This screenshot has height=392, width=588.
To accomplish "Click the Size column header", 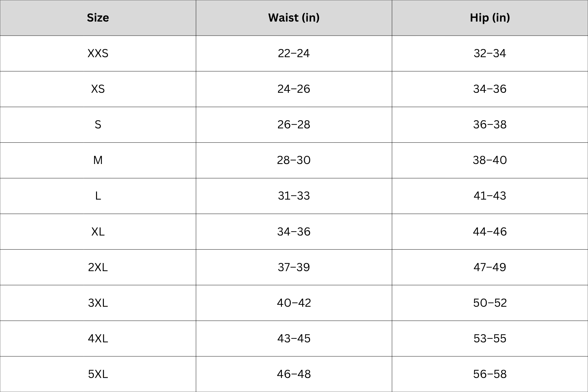I will click(98, 18).
